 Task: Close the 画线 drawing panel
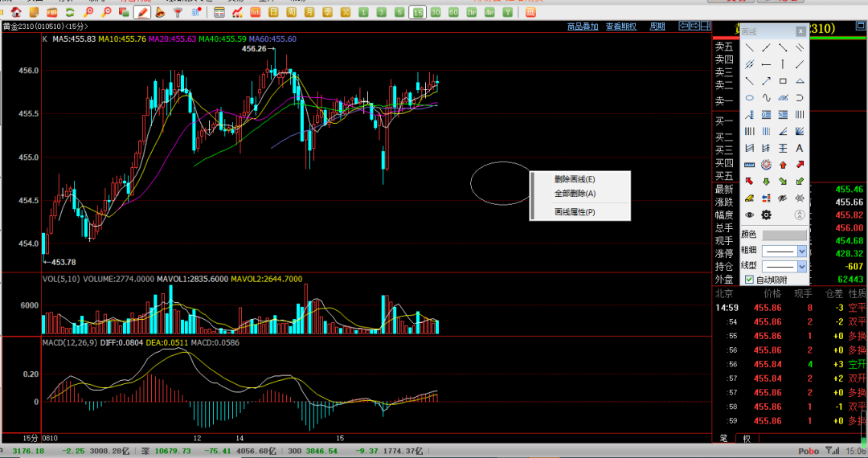click(x=800, y=31)
